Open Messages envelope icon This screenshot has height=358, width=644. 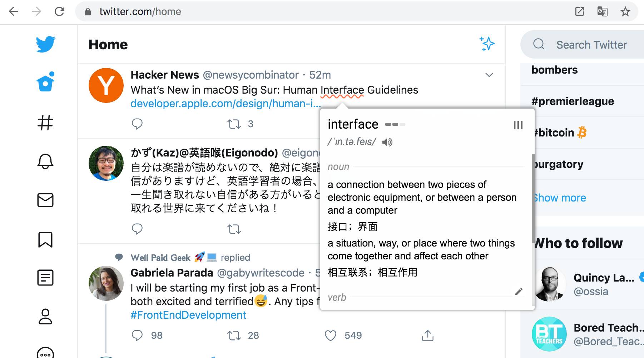45,200
